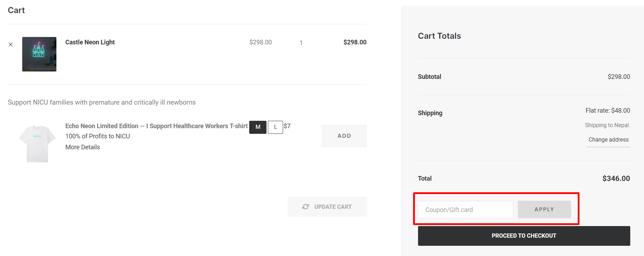Remove Castle Neon Light from cart

(11, 44)
